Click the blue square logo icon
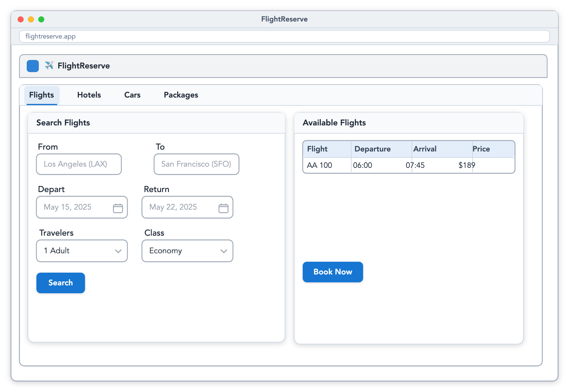Image resolution: width=569 pixels, height=392 pixels. click(33, 66)
